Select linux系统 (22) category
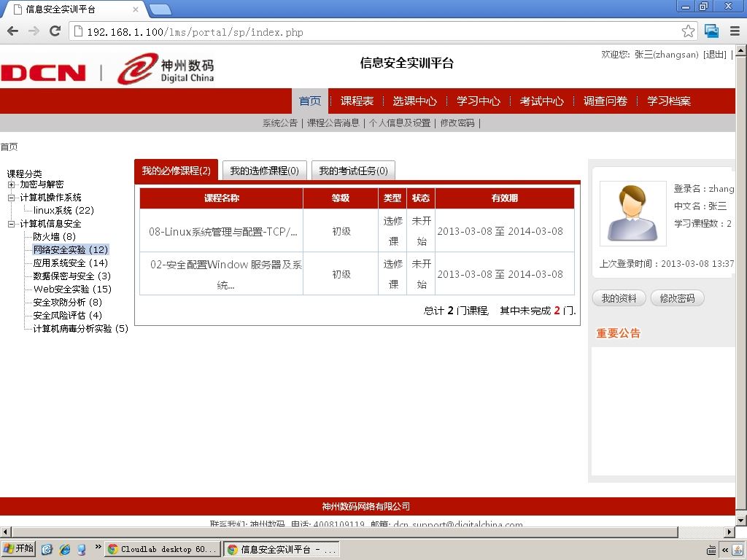747x560 pixels. click(x=63, y=211)
